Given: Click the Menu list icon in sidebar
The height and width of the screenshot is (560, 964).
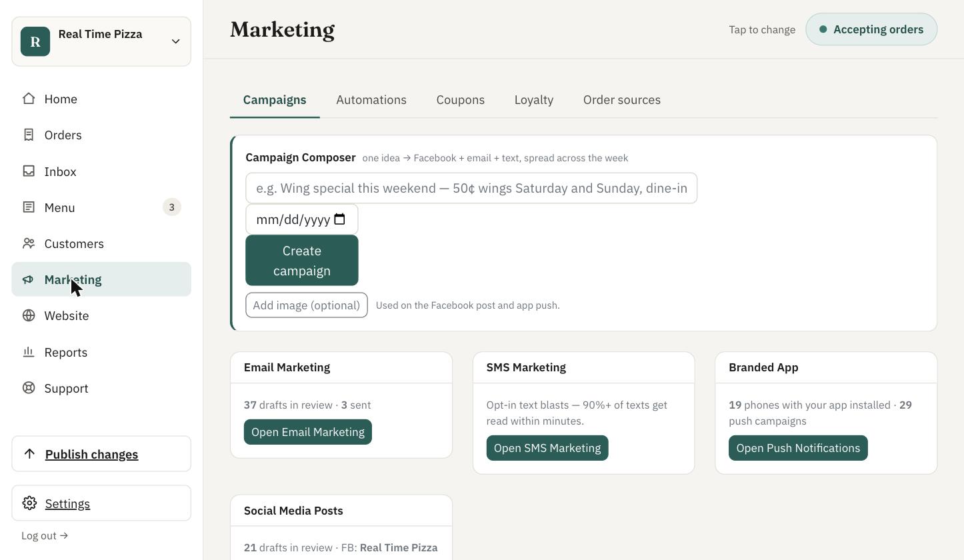Looking at the screenshot, I should click(29, 207).
